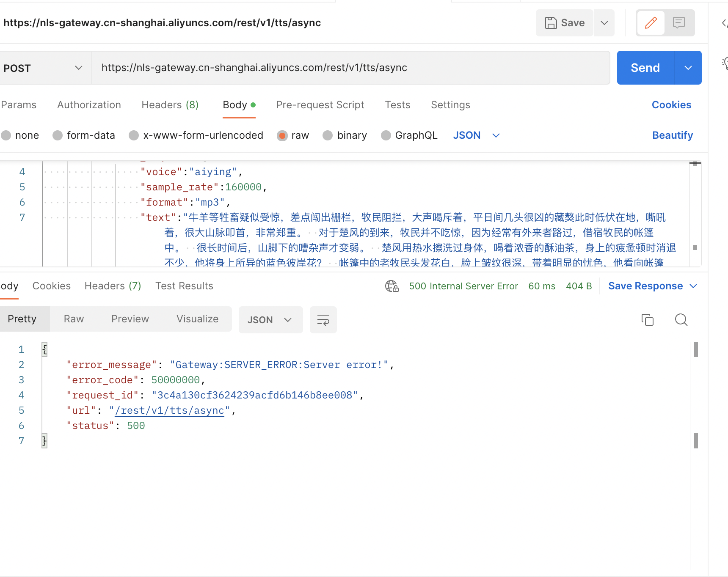Open the comments view icon
Screen dimensions: 728x577
coord(679,23)
